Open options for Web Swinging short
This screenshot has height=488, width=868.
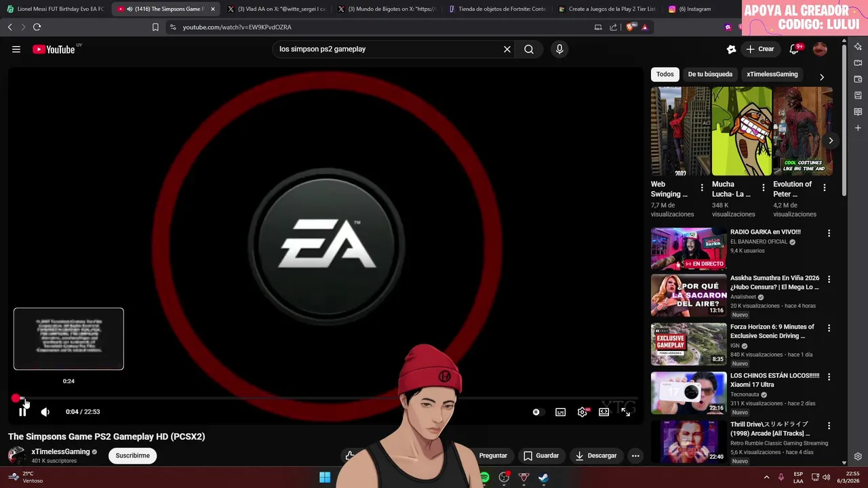(702, 188)
